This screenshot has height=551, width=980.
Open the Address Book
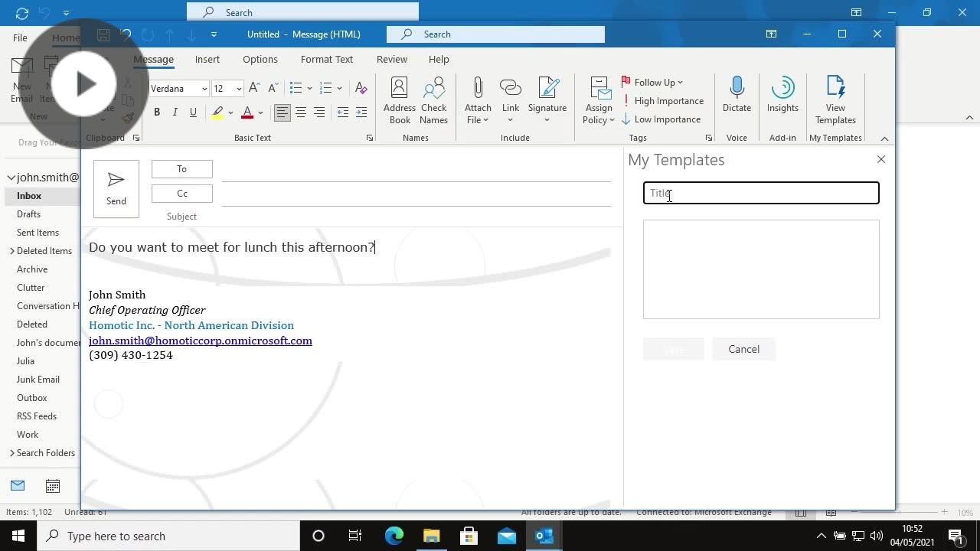pyautogui.click(x=400, y=100)
